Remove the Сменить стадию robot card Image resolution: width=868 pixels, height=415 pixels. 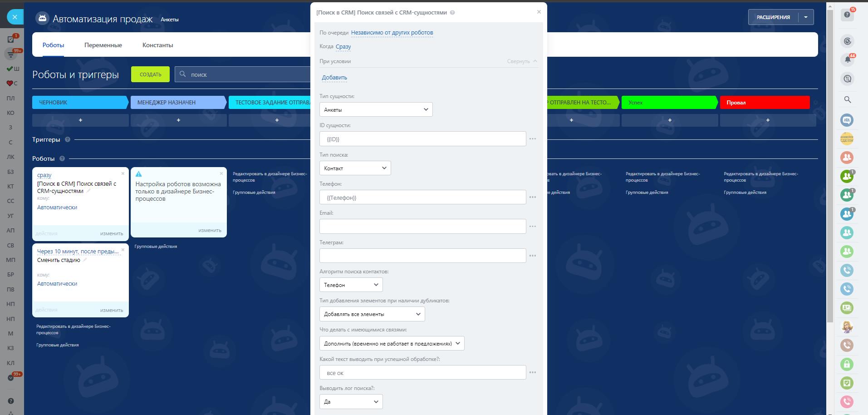tap(123, 250)
